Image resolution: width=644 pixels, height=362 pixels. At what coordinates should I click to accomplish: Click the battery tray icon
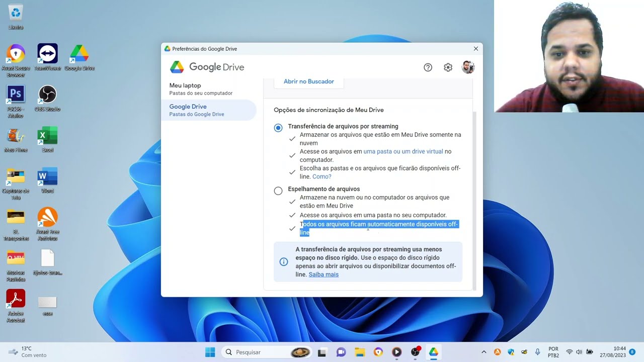[x=590, y=352]
